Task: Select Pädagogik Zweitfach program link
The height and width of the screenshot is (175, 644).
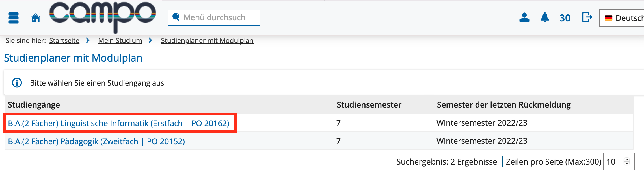Action: (x=96, y=141)
